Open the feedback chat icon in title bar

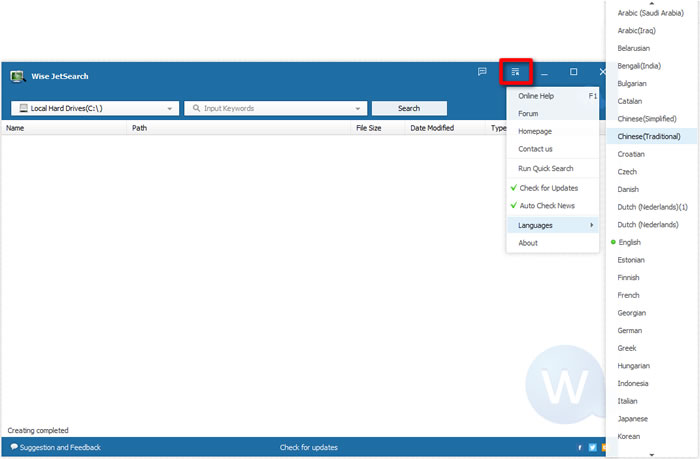482,71
